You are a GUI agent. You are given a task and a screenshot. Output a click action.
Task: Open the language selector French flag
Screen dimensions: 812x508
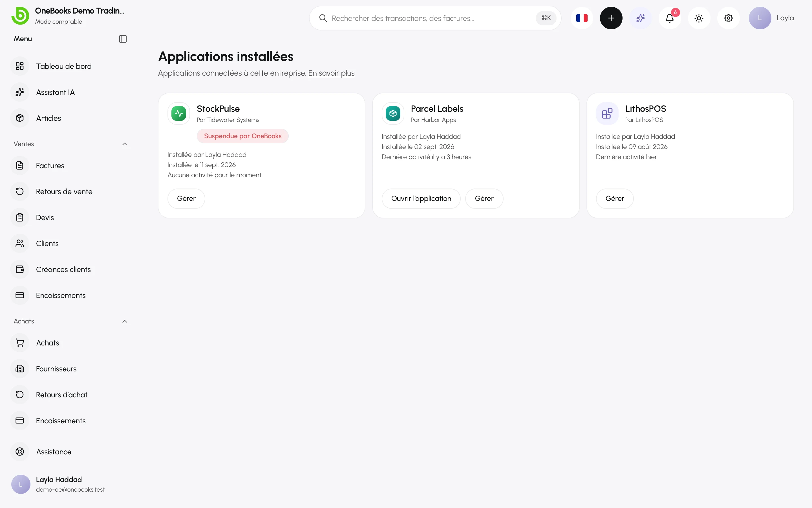(581, 18)
